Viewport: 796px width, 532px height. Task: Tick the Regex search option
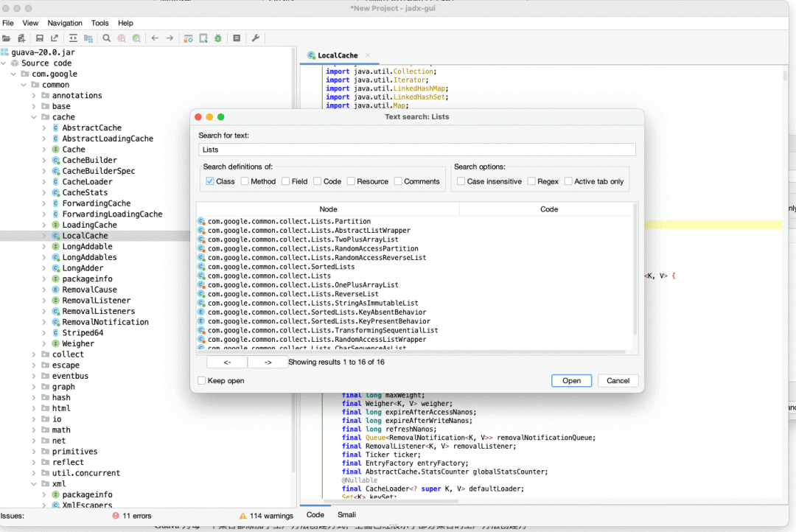click(x=531, y=181)
